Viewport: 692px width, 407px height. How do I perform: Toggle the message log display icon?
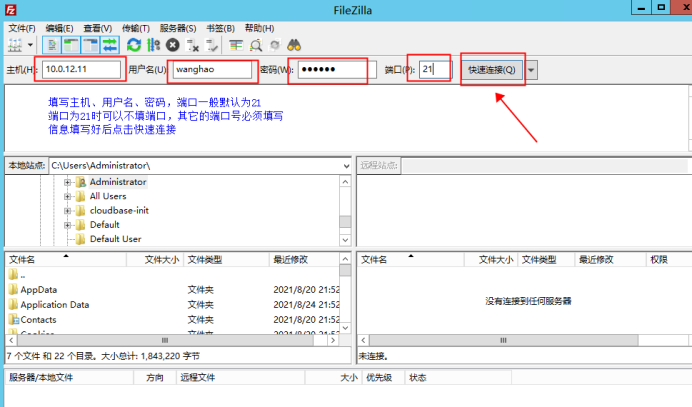[52, 45]
